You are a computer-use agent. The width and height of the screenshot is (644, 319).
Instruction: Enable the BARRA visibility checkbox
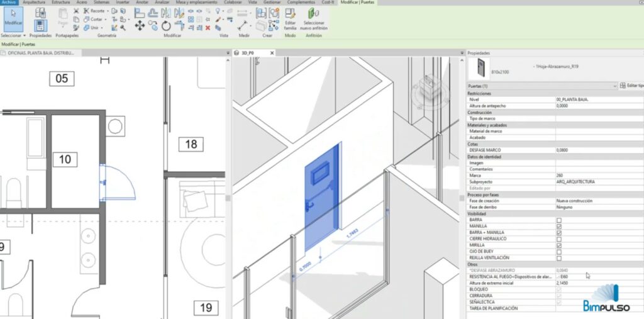click(x=558, y=220)
